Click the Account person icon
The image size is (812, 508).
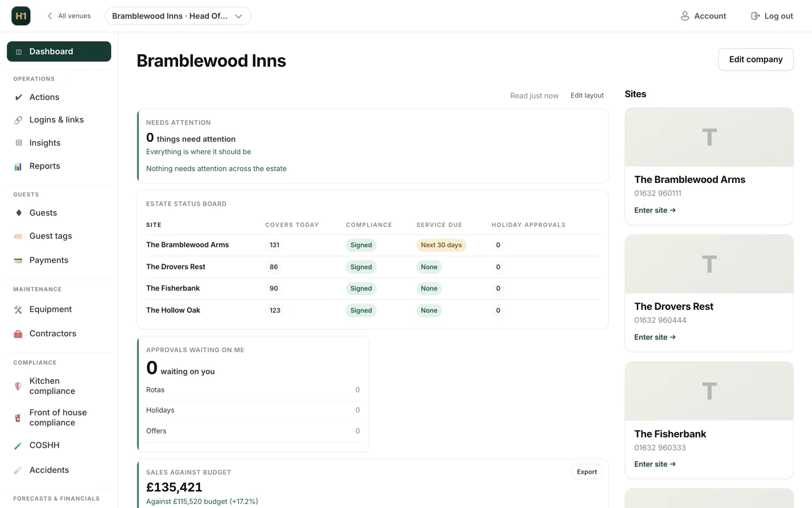(x=685, y=16)
